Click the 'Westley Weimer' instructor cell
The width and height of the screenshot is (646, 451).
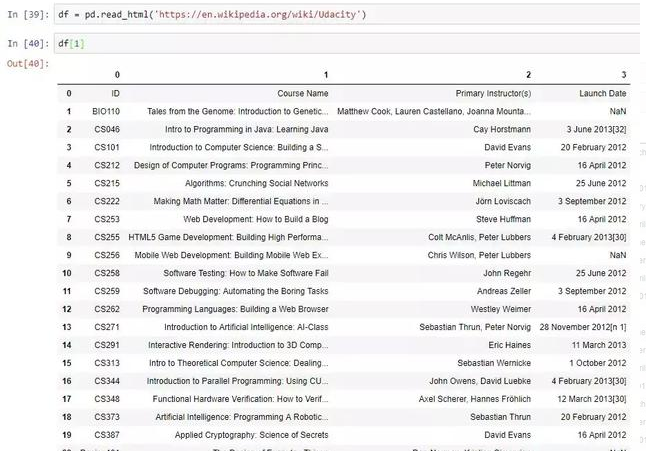[x=501, y=309]
